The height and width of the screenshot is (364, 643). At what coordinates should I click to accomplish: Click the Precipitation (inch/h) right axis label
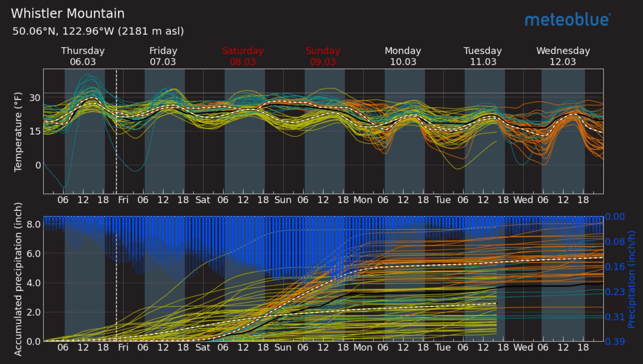631,279
